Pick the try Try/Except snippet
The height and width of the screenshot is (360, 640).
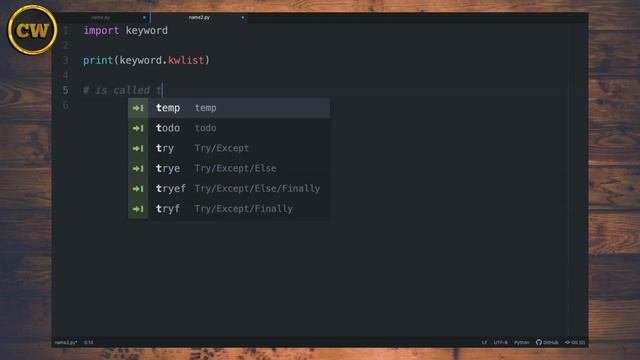coord(229,148)
